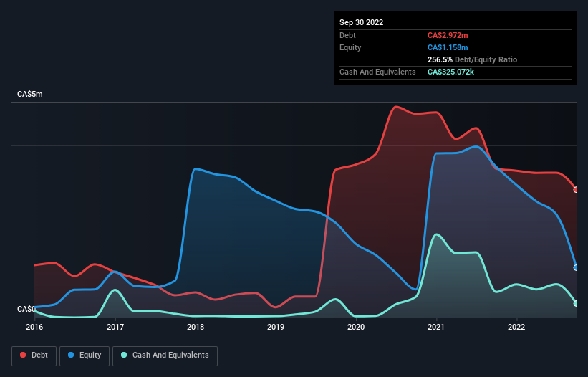The image size is (588, 377).
Task: Click the 2021 x-axis label
Action: click(x=436, y=327)
